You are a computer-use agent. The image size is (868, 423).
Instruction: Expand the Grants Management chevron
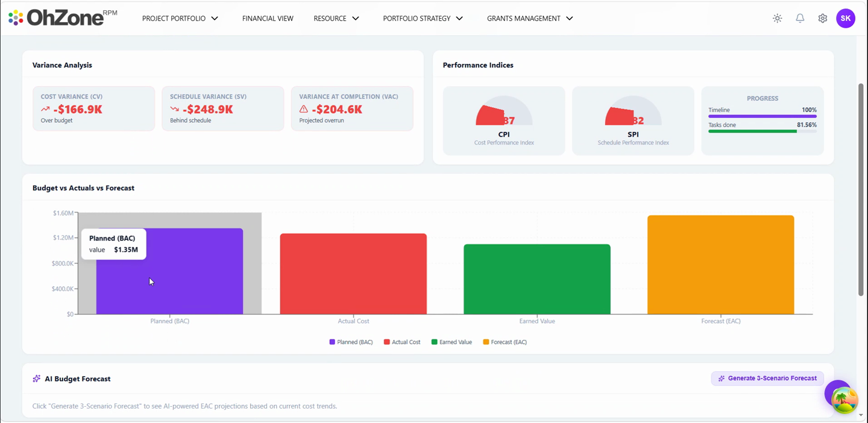(x=569, y=18)
